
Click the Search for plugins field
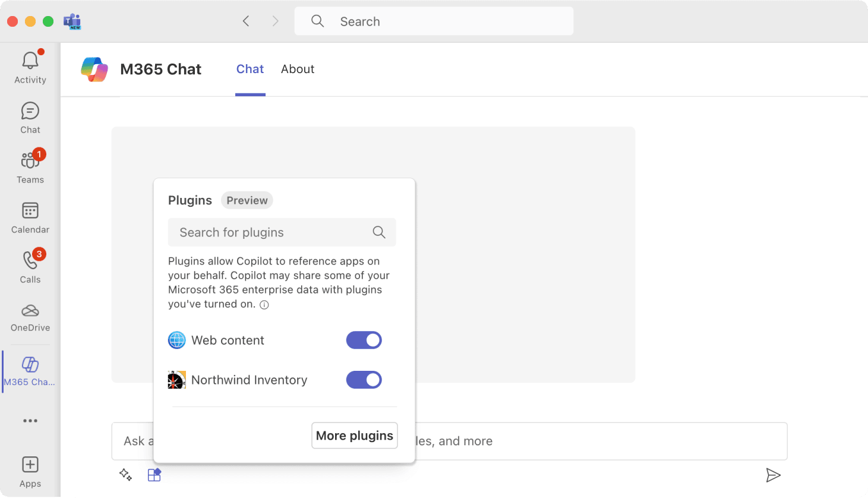(273, 232)
